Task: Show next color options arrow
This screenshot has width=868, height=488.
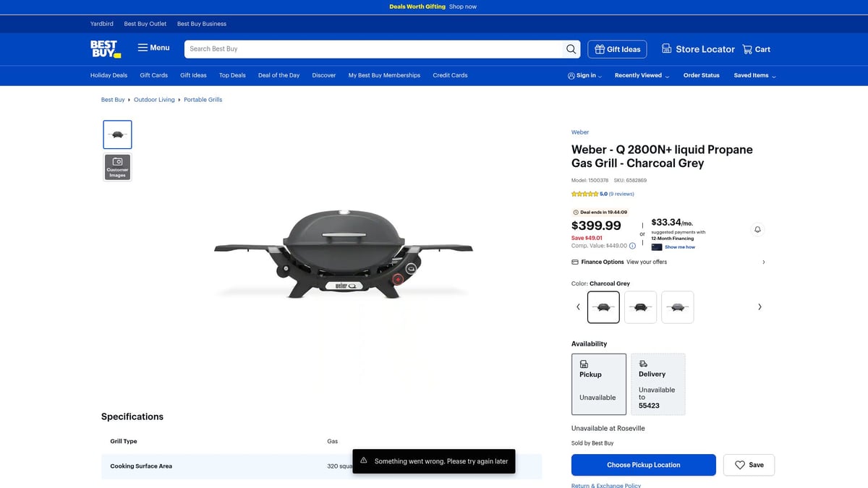Action: click(x=759, y=307)
